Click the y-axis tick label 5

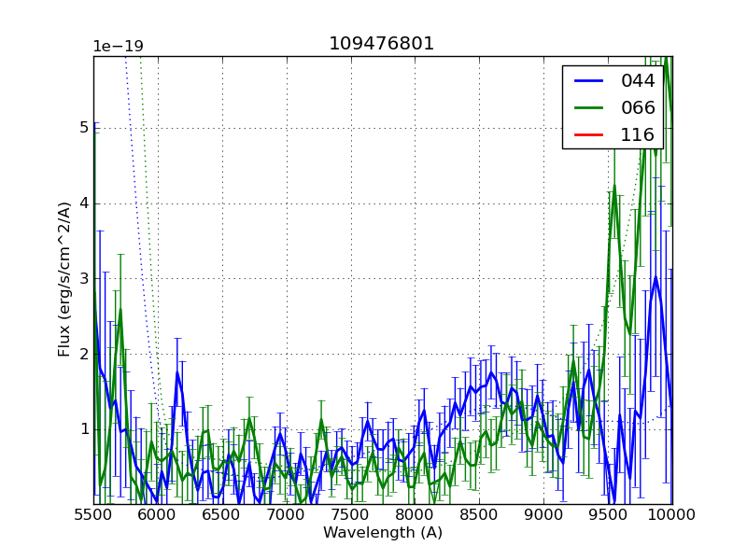tap(82, 128)
